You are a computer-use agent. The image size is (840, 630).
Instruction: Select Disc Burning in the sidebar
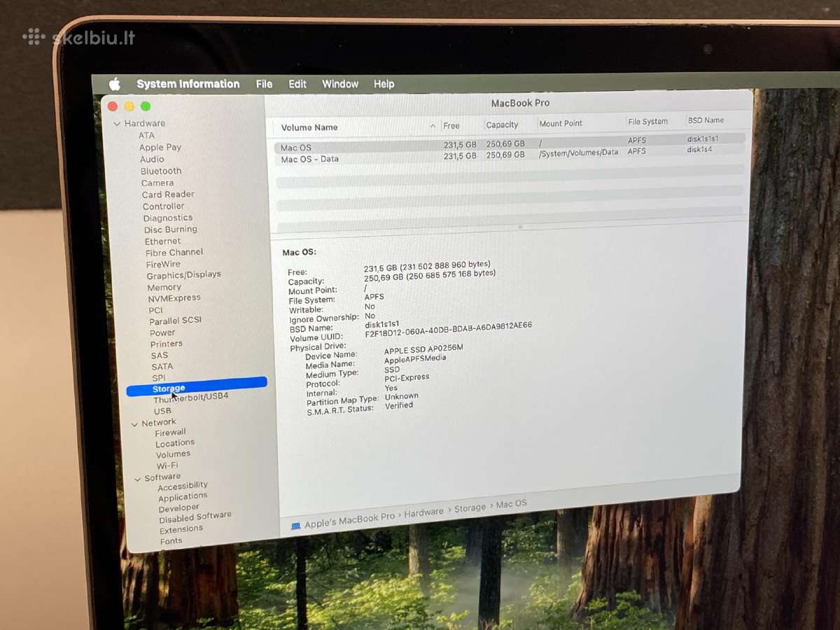click(x=170, y=230)
